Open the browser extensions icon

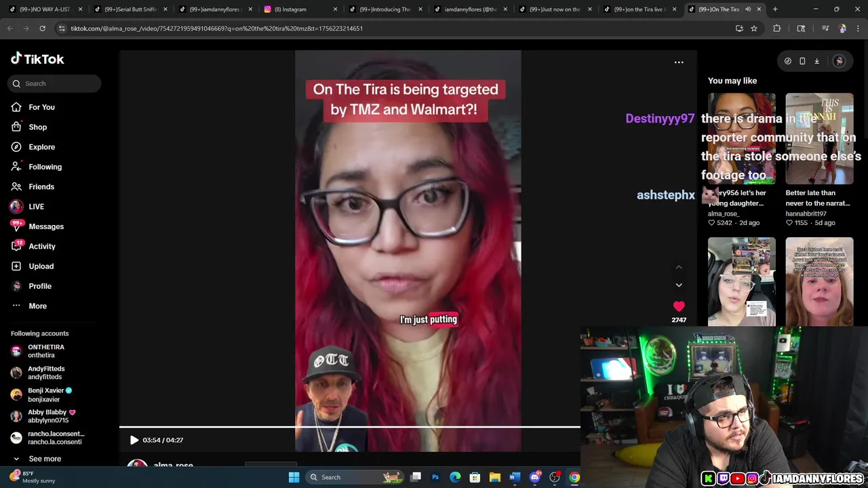[777, 28]
